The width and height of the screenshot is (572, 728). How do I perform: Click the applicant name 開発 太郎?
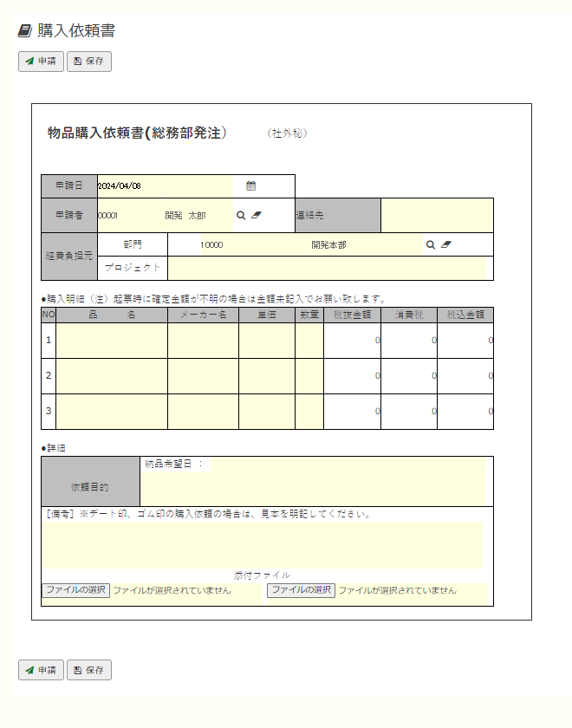[185, 216]
